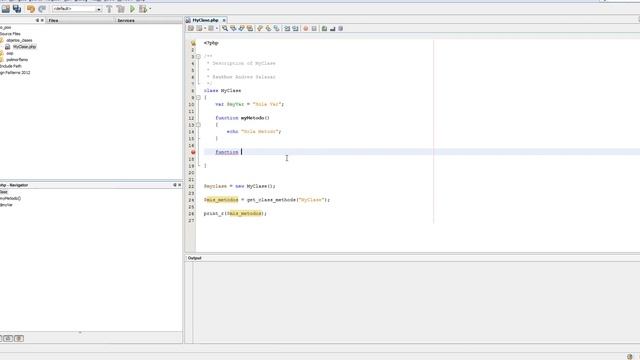This screenshot has height=360, width=640.
Task: Click the status bar notification icon
Action: tap(630, 356)
